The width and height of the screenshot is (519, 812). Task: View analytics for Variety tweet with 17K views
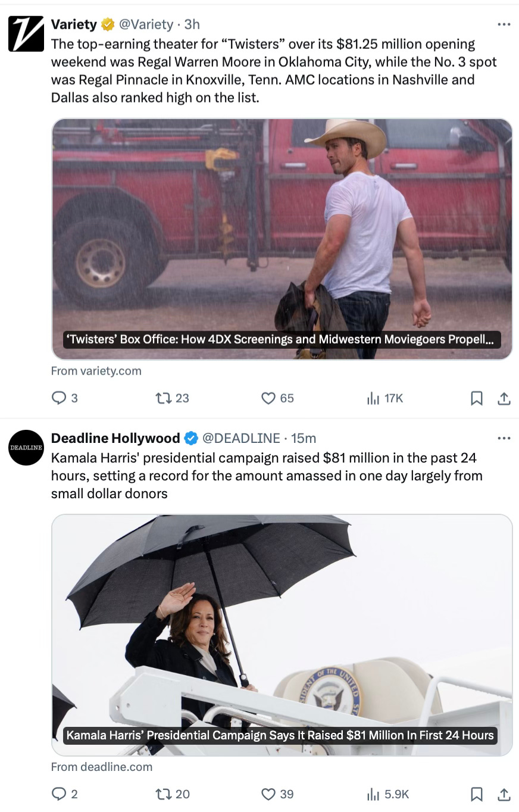pyautogui.click(x=373, y=398)
